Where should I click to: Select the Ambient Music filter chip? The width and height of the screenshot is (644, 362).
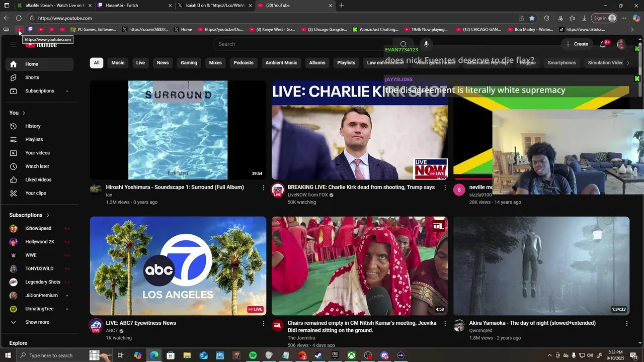pos(281,63)
